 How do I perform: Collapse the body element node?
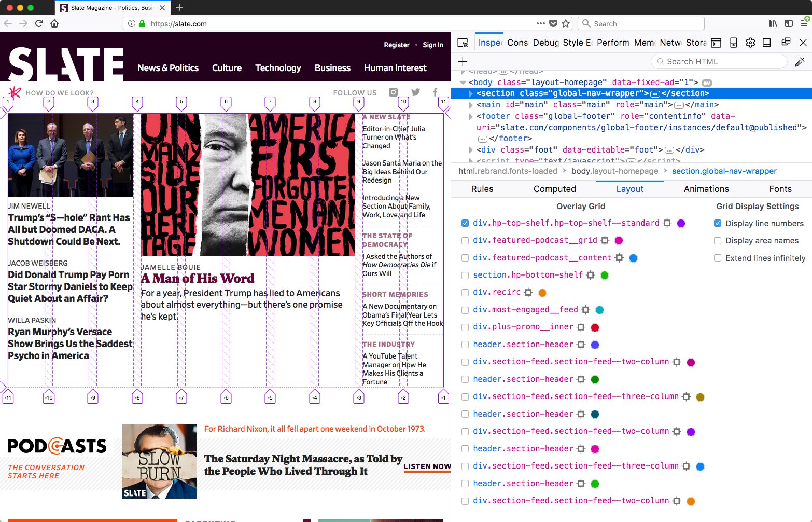[463, 83]
